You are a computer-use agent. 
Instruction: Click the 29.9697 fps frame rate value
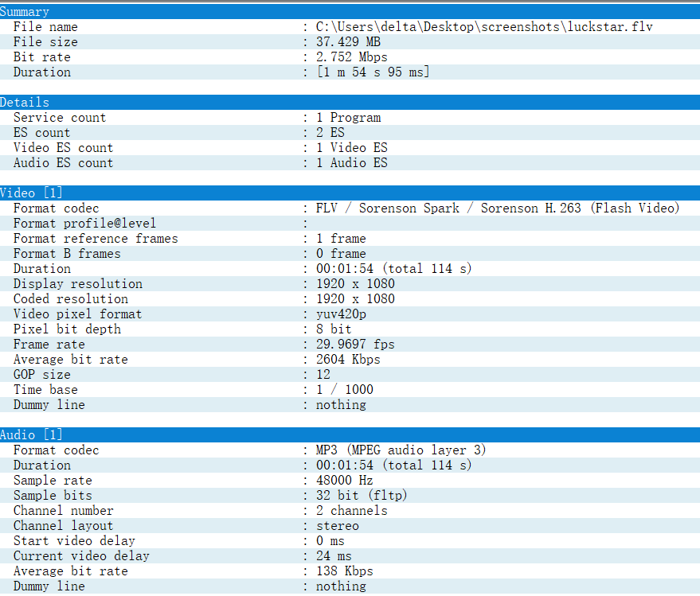coord(354,345)
